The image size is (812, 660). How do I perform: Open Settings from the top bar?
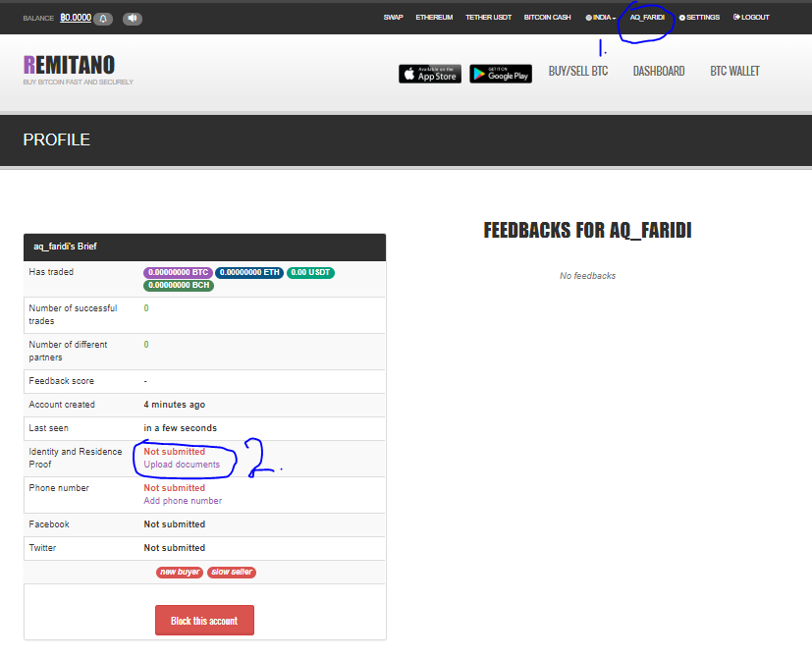coord(699,18)
